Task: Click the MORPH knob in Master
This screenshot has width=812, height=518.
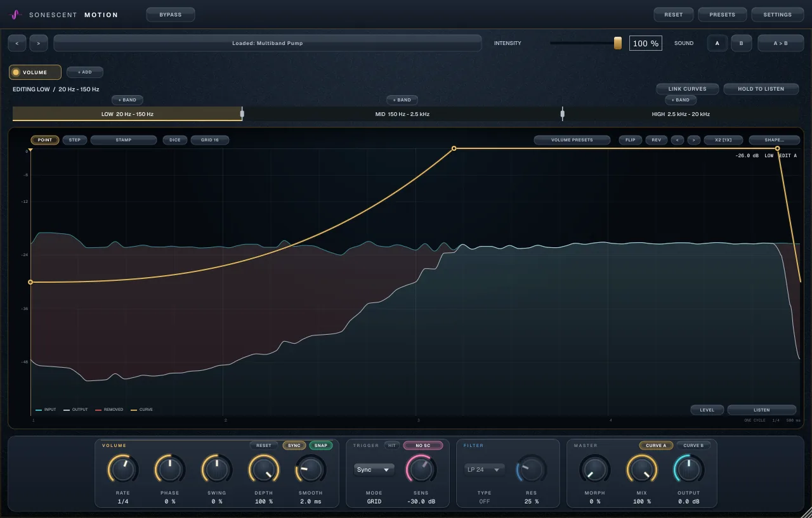Action: (x=594, y=470)
